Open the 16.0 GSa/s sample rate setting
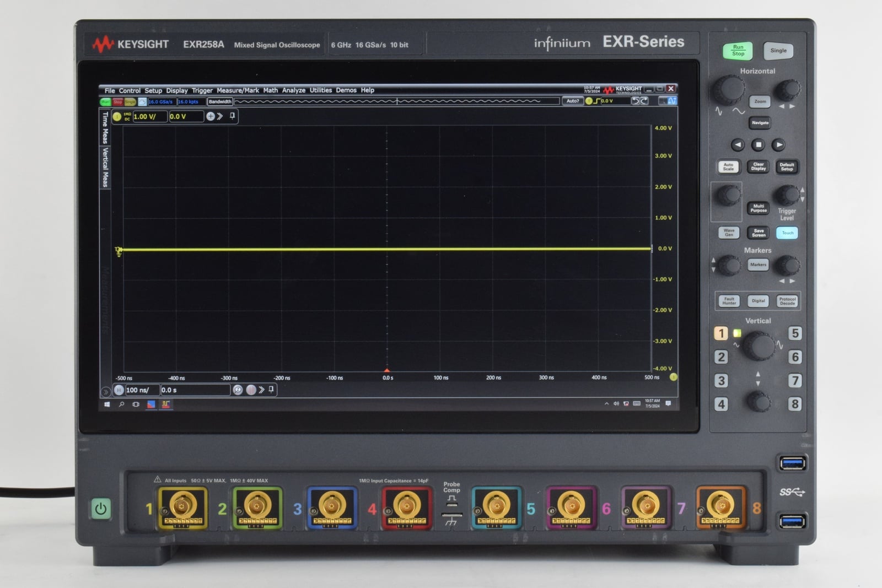Image resolution: width=882 pixels, height=588 pixels. pyautogui.click(x=162, y=102)
